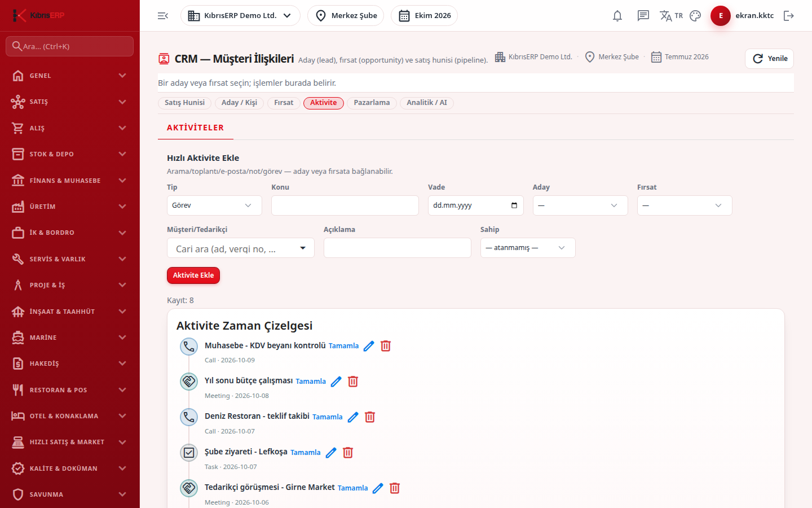
Task: Delete Deniz Restoran - teklif takibi activity
Action: point(370,417)
